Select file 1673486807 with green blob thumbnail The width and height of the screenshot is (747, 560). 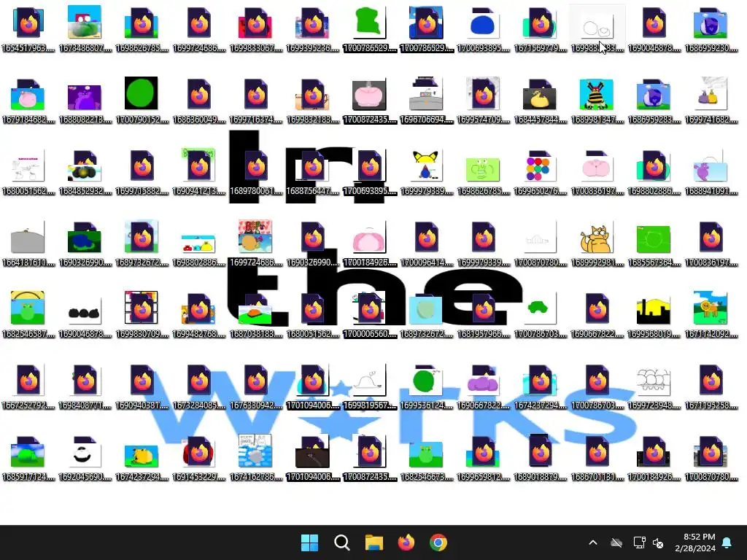point(85,29)
